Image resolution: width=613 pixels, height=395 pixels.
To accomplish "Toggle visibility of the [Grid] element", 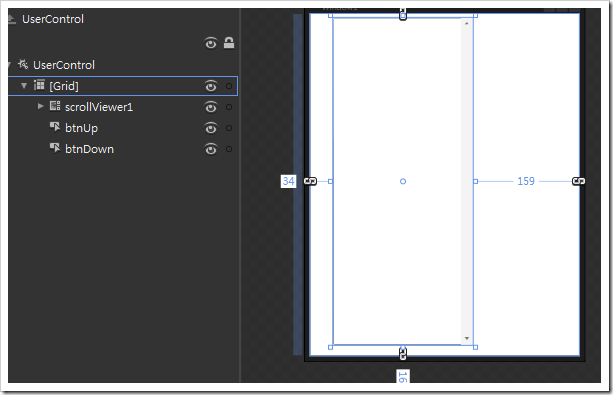I will [x=211, y=86].
